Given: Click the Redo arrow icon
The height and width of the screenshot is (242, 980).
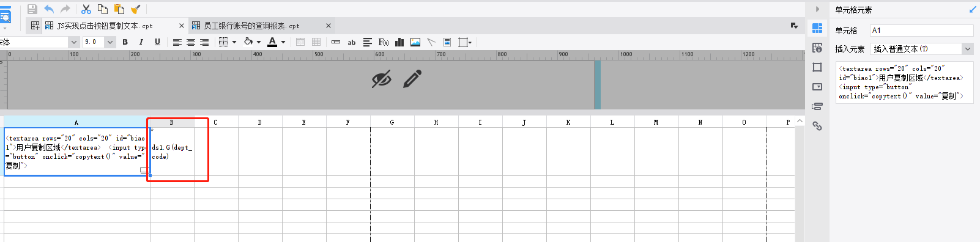Looking at the screenshot, I should [65, 9].
